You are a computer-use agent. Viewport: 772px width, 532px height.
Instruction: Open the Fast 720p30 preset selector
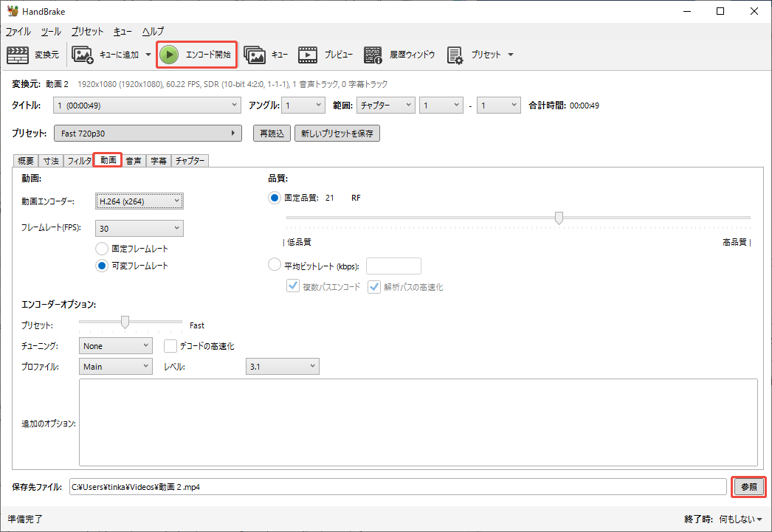tap(148, 134)
